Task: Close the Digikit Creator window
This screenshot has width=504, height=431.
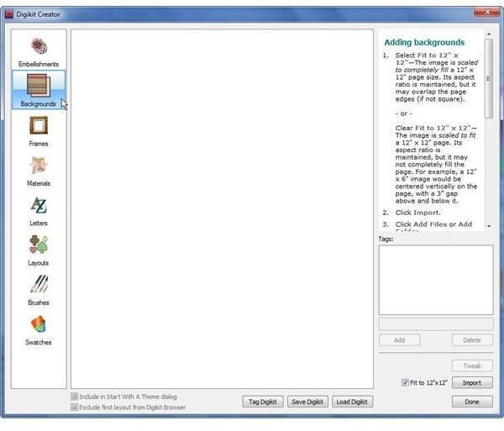Action: pyautogui.click(x=487, y=12)
